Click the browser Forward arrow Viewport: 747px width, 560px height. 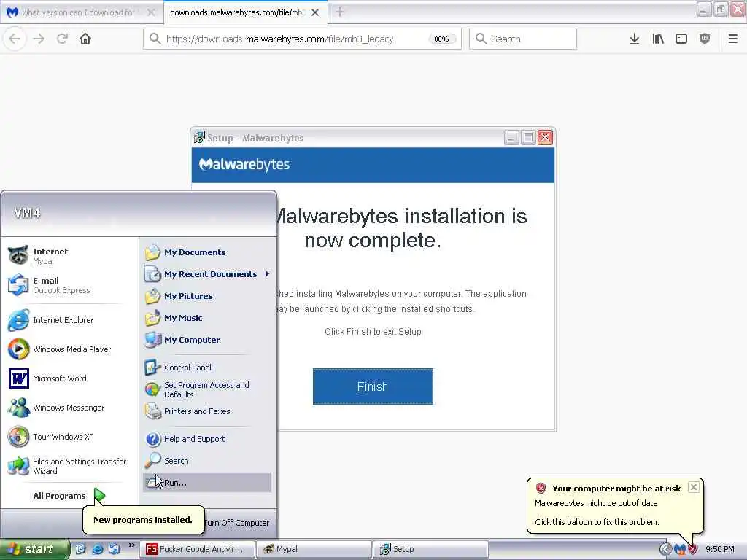39,39
